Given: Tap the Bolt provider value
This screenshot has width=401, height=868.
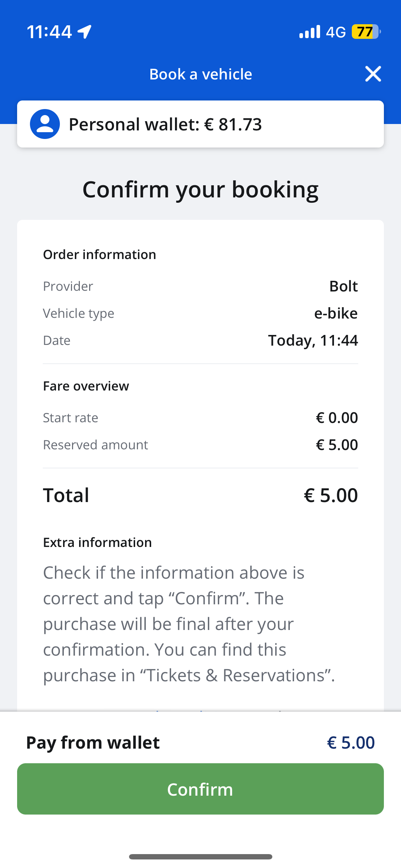Looking at the screenshot, I should 344,286.
